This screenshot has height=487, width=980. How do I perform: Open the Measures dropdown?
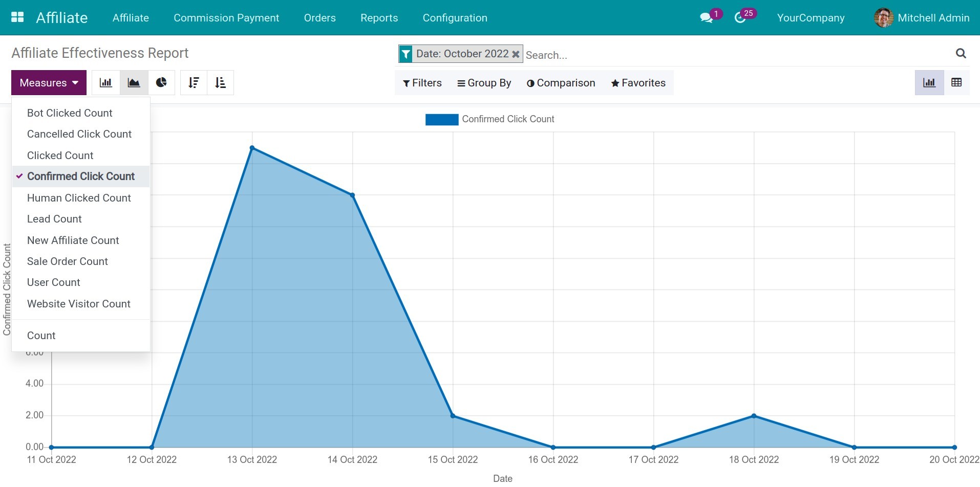48,82
